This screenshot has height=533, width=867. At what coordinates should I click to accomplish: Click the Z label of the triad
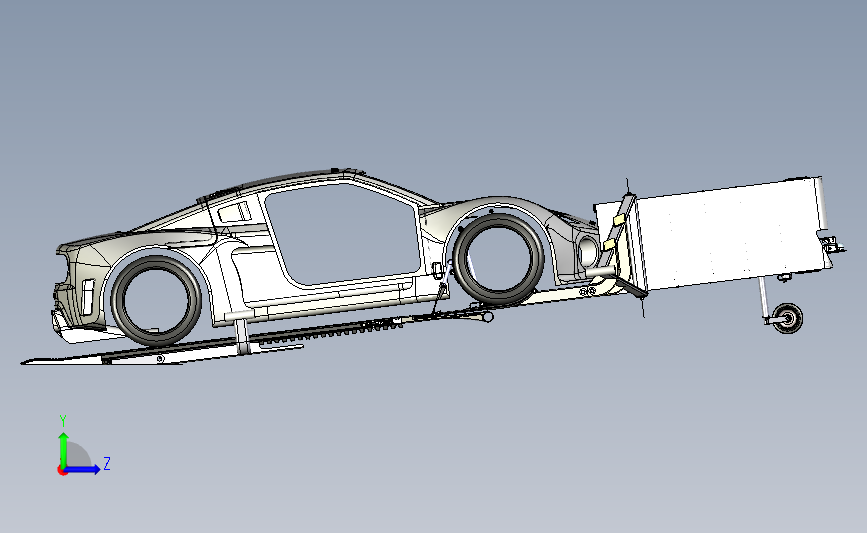click(x=107, y=463)
